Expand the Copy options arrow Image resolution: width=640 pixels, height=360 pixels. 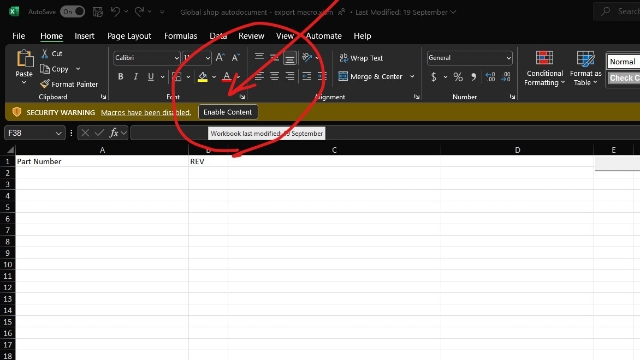[x=78, y=69]
